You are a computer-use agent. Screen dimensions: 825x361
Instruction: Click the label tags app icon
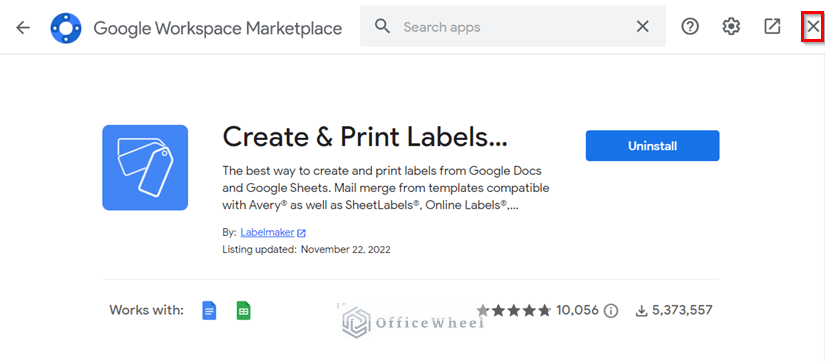pos(145,167)
